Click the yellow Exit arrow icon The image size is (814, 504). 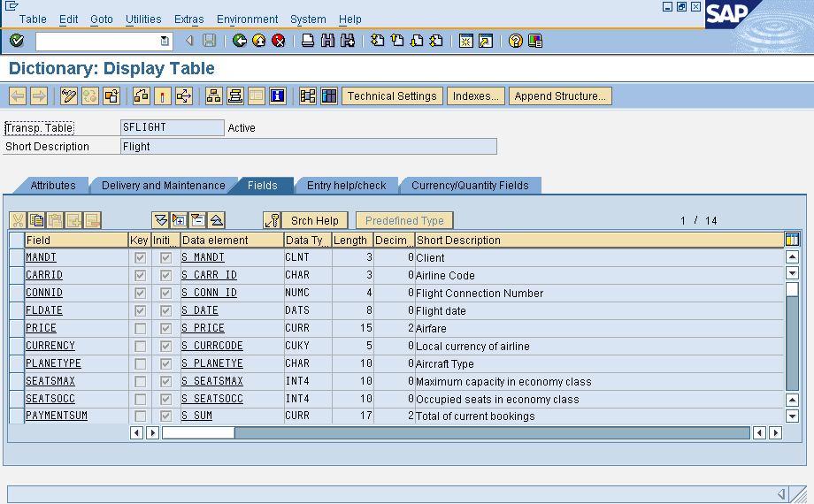click(x=259, y=41)
